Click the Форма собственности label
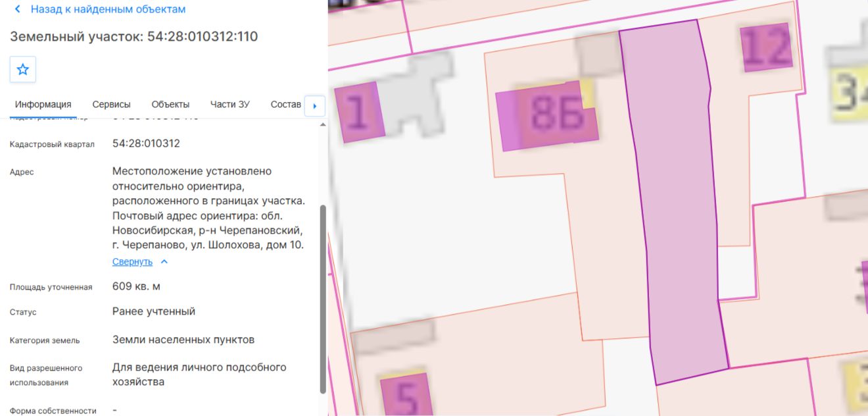This screenshot has height=416, width=868. point(53,411)
